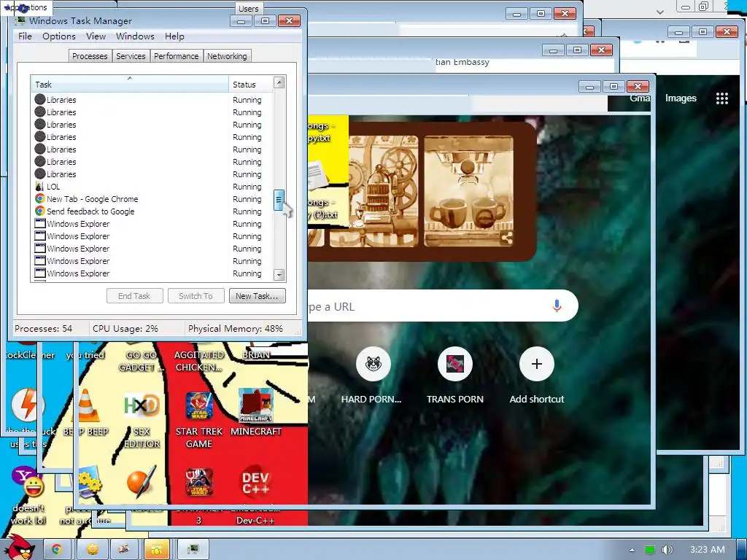
Task: Launch the MINECRAFT desktop icon
Action: coord(256,405)
